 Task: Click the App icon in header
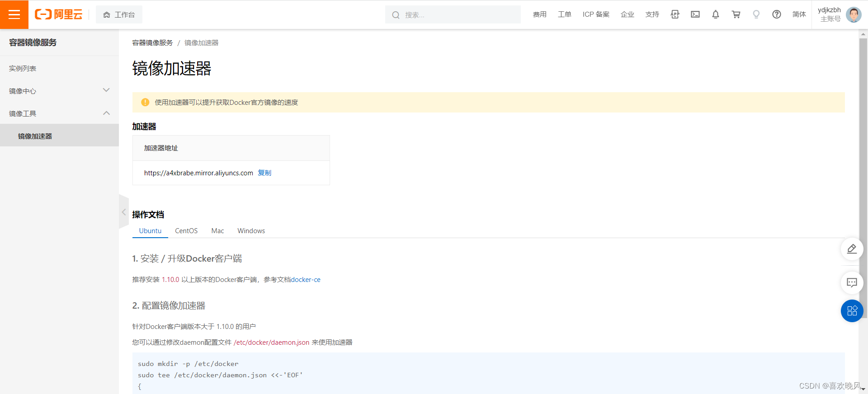[675, 14]
